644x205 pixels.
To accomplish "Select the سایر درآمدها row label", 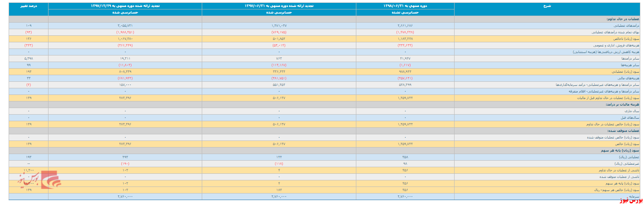I will click(631, 58).
